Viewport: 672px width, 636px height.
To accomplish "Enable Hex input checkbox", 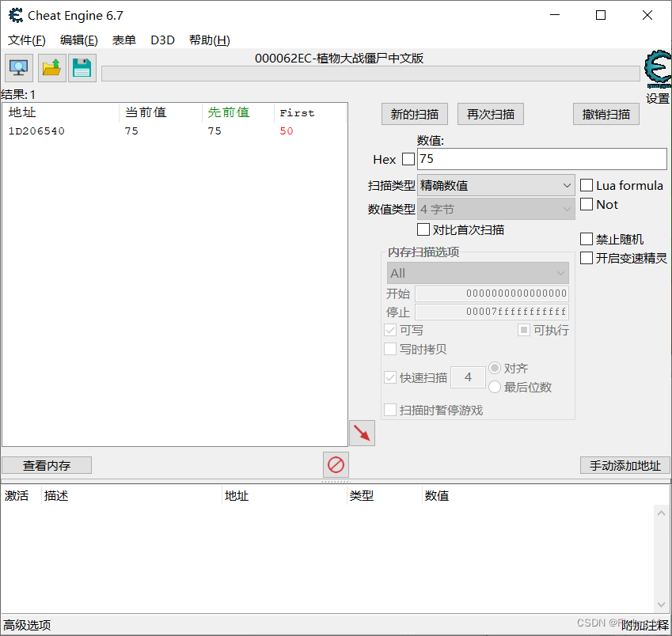I will coord(408,159).
